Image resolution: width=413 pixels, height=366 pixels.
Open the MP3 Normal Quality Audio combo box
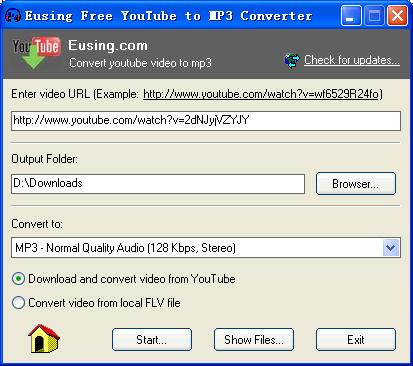click(206, 248)
